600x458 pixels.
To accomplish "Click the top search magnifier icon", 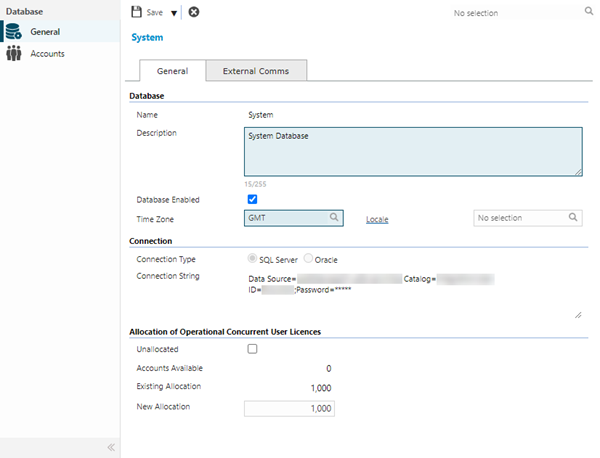I will click(588, 13).
